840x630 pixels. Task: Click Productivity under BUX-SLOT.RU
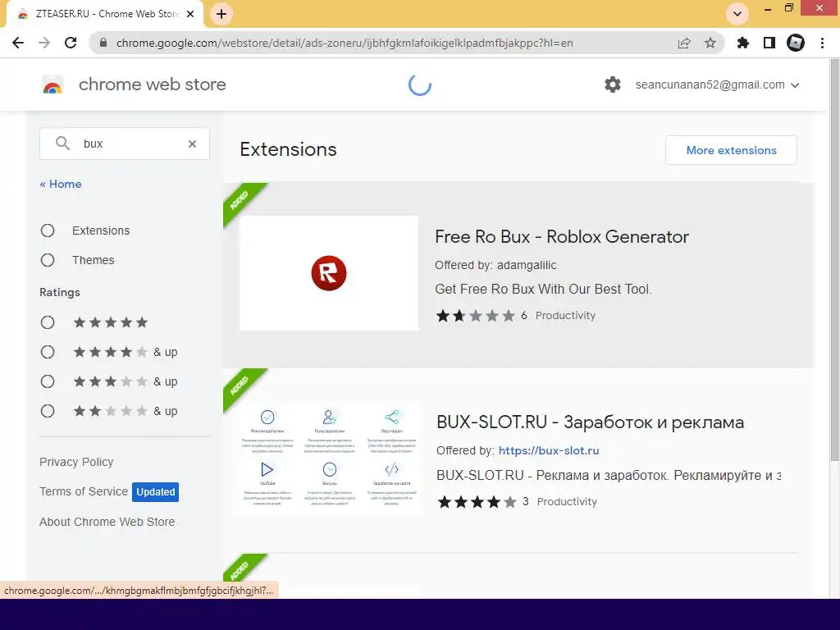(567, 501)
